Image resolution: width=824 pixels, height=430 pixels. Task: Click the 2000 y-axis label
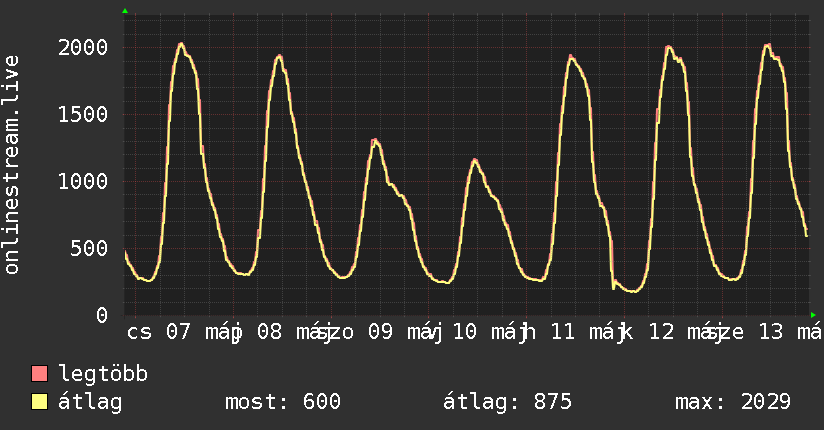[83, 48]
